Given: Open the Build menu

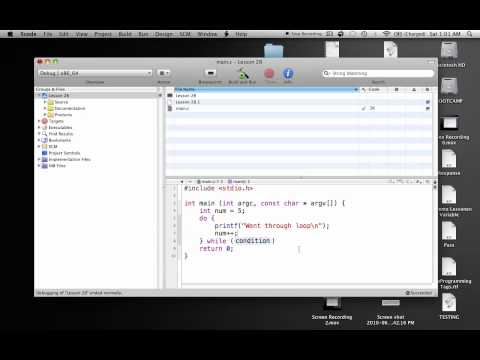Looking at the screenshot, I should pyautogui.click(x=125, y=34).
